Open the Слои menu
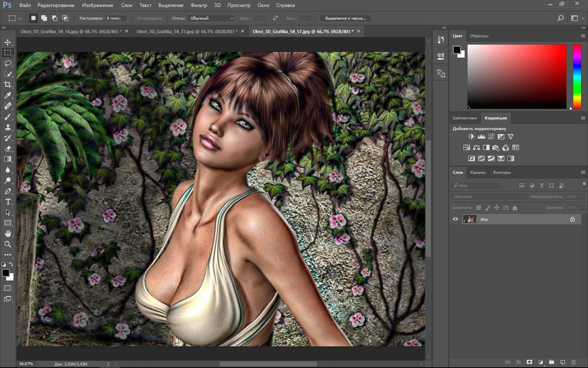This screenshot has width=588, height=368. (127, 5)
